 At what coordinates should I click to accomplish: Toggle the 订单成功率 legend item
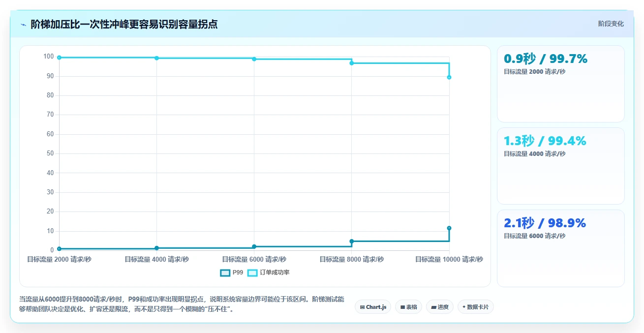pyautogui.click(x=268, y=272)
